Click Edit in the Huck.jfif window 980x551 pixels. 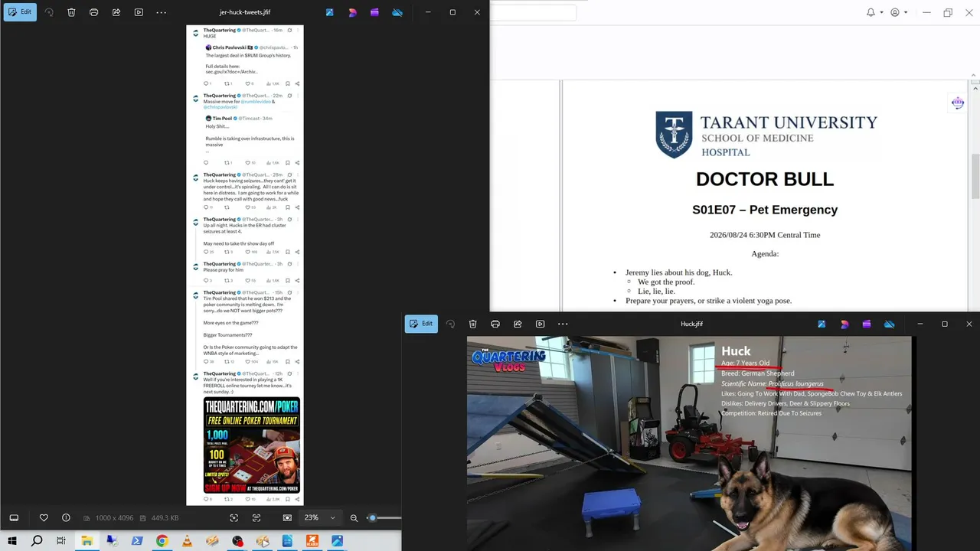coord(421,324)
